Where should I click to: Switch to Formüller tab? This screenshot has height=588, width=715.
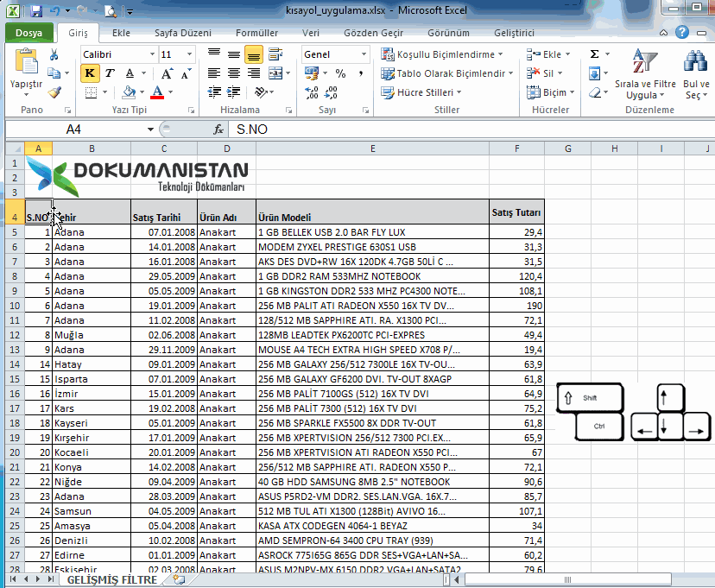point(256,33)
